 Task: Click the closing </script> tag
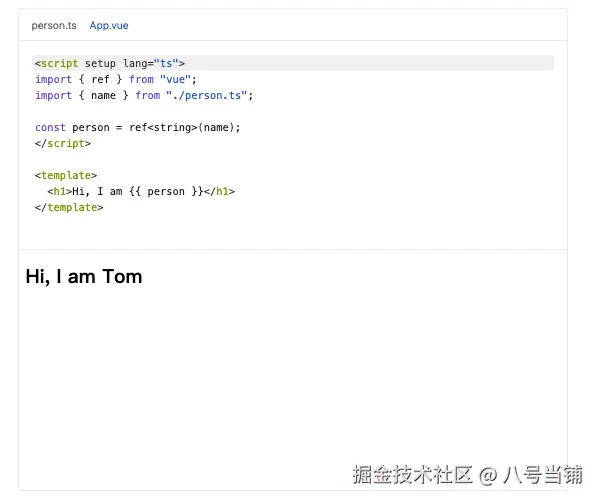[63, 143]
